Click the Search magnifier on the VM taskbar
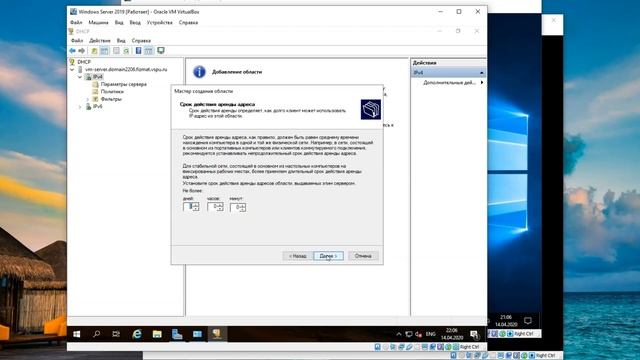 96,334
